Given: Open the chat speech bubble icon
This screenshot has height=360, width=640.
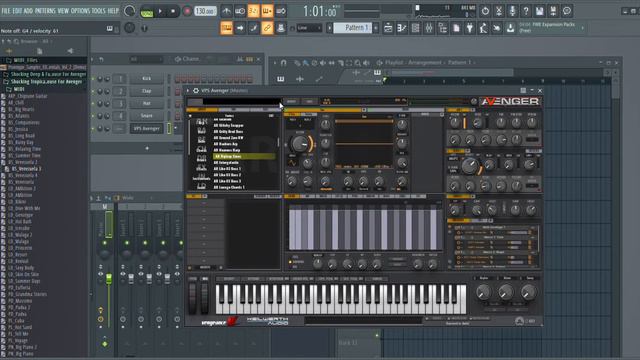Looking at the screenshot, I should pyautogui.click(x=567, y=11).
